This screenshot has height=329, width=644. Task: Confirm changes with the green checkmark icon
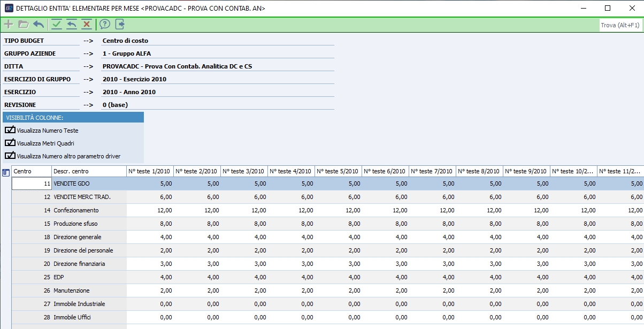(x=57, y=24)
